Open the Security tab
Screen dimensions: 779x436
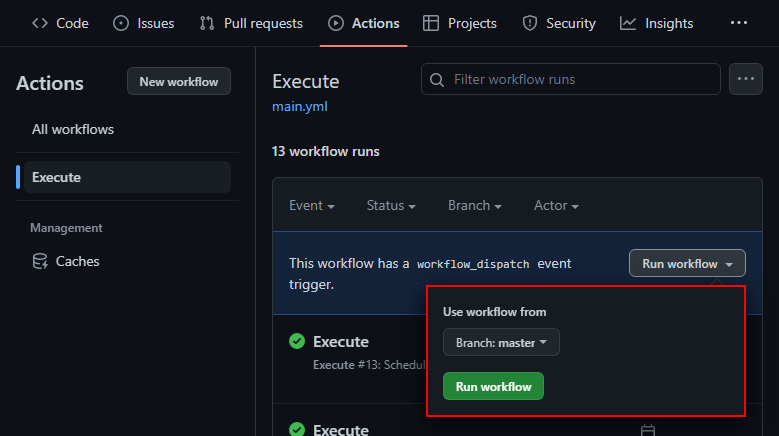point(559,23)
